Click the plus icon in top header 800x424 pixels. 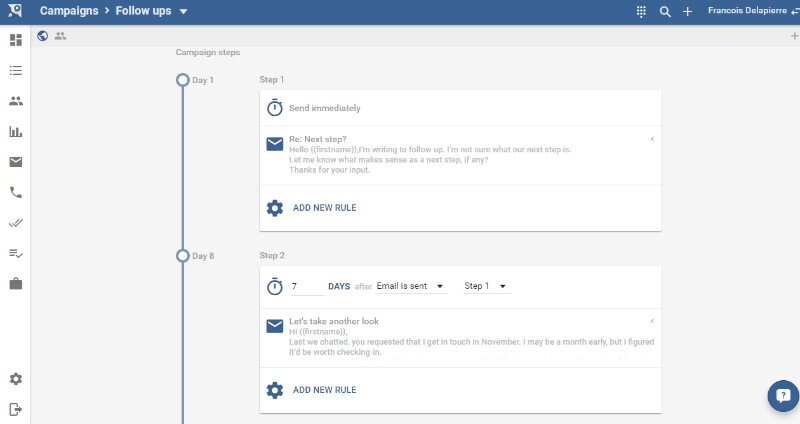pos(688,11)
